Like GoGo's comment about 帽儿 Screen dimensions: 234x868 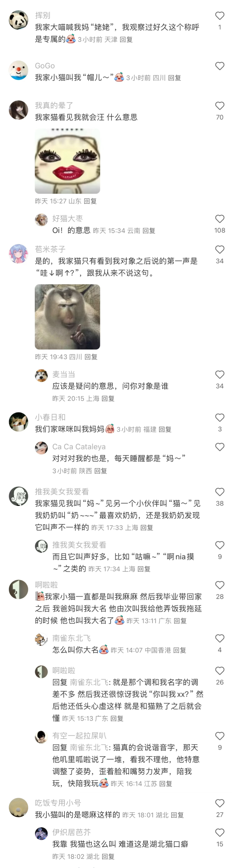[219, 66]
